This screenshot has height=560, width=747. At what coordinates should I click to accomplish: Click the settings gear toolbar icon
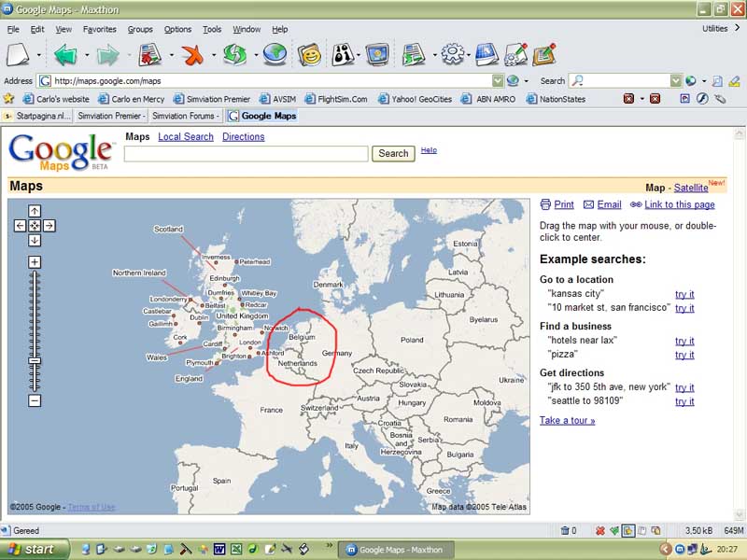pos(452,54)
